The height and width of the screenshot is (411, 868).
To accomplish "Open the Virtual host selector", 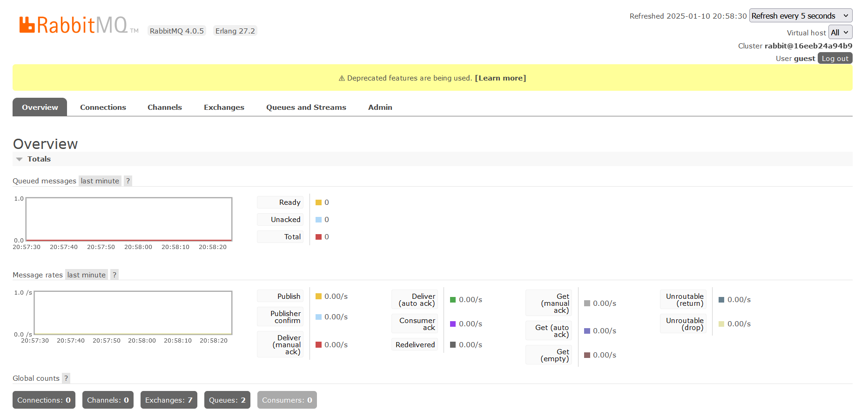I will click(x=840, y=33).
